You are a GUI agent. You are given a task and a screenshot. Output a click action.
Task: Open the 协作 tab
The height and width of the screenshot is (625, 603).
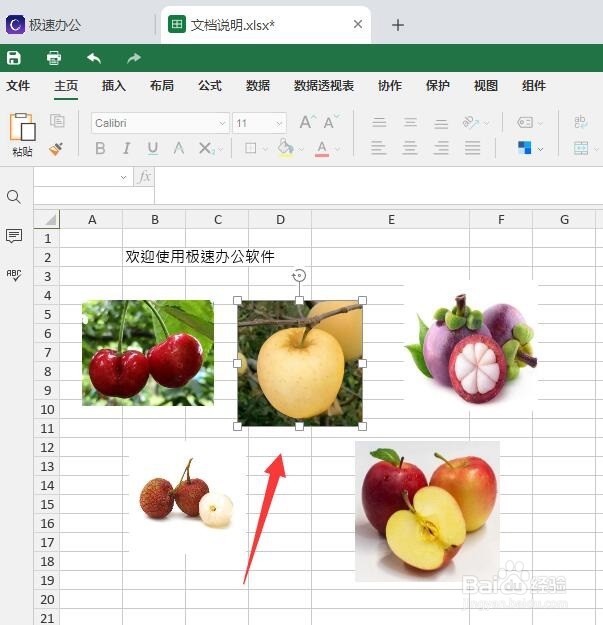tap(390, 86)
